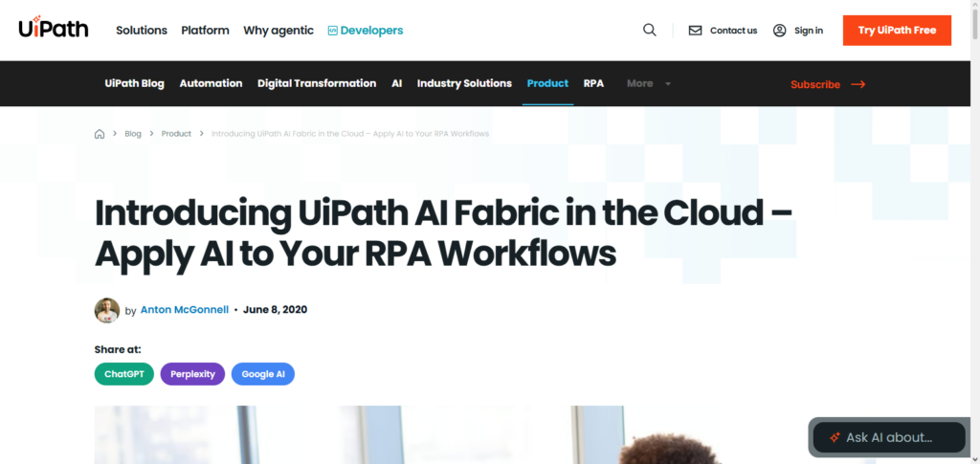Click the page vertical scrollbar

coord(975,232)
